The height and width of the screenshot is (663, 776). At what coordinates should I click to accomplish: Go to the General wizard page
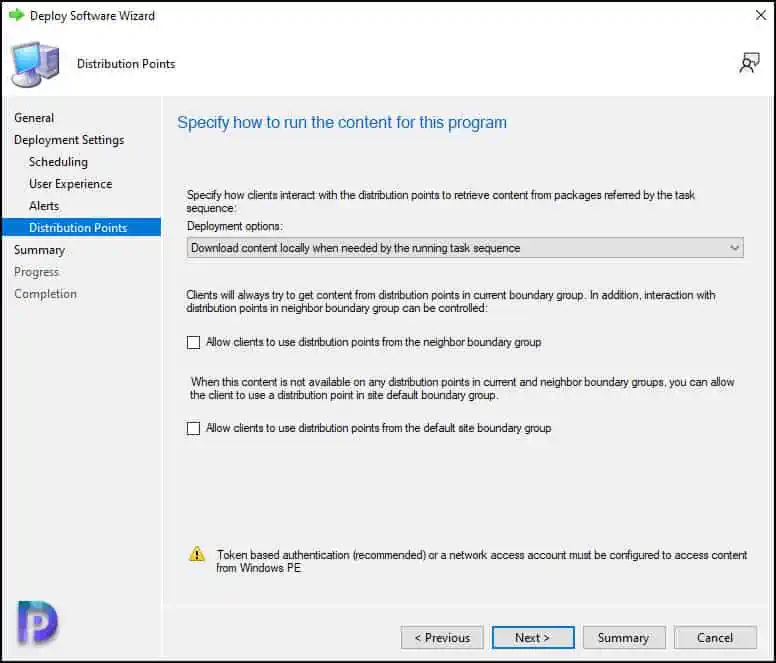pos(34,118)
